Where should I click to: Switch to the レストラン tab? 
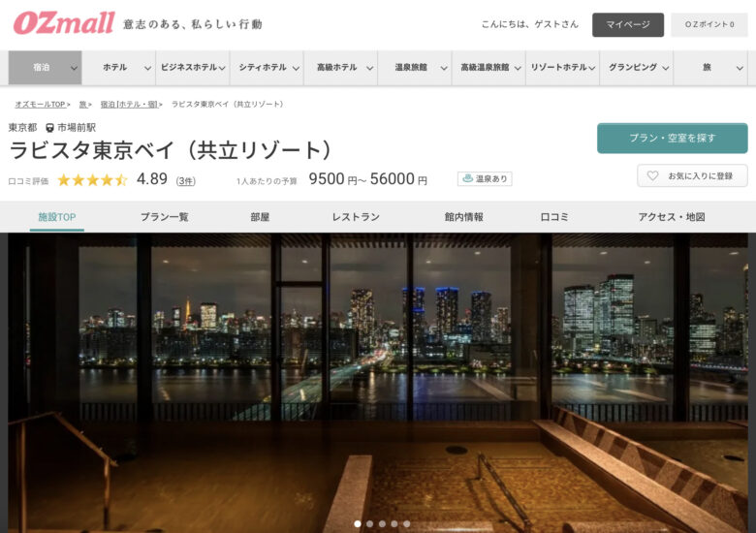[x=356, y=217]
